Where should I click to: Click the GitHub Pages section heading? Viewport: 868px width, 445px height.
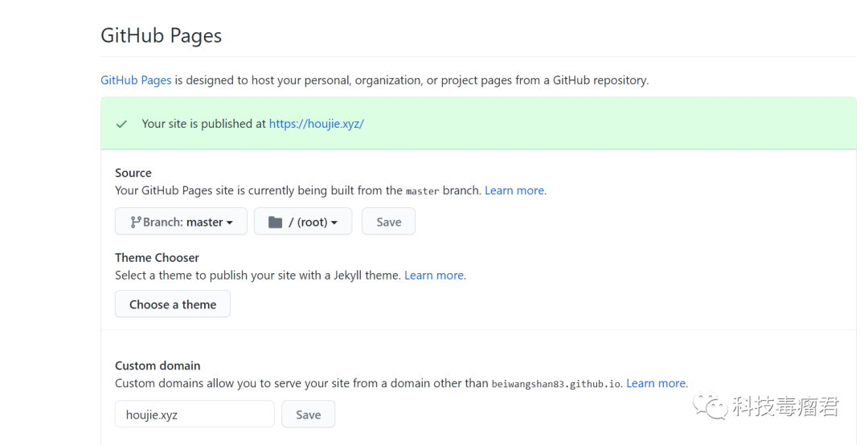click(161, 35)
